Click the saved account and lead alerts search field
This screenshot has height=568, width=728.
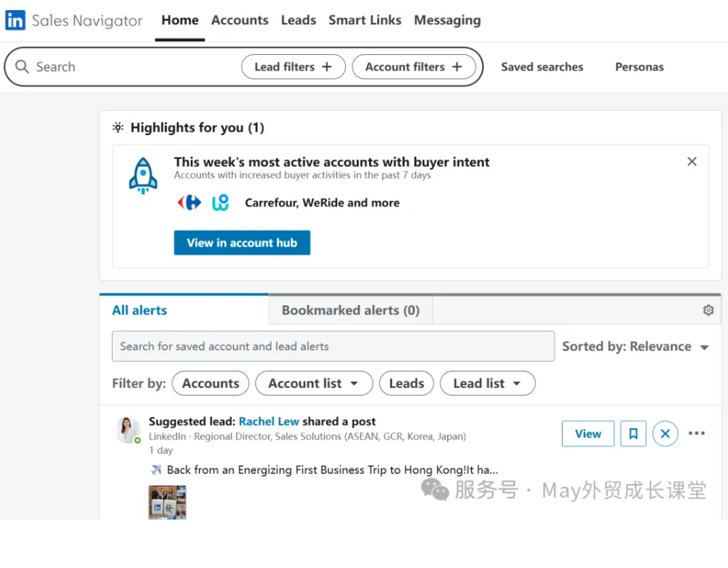(333, 346)
